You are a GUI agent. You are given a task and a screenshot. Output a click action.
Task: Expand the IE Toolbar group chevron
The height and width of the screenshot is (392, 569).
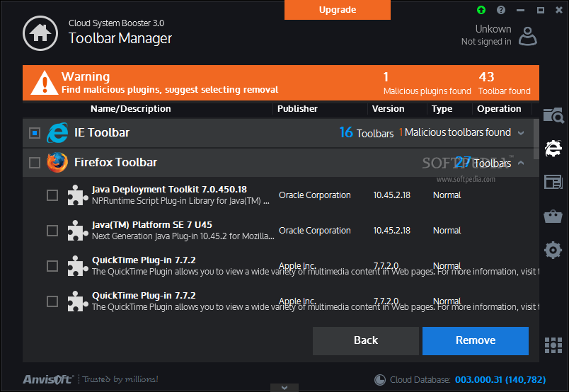(x=521, y=133)
